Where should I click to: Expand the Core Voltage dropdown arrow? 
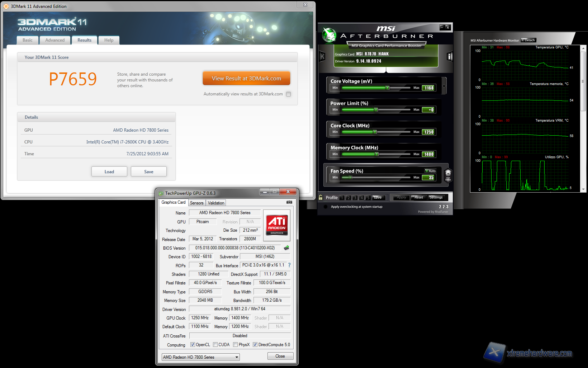point(444,86)
